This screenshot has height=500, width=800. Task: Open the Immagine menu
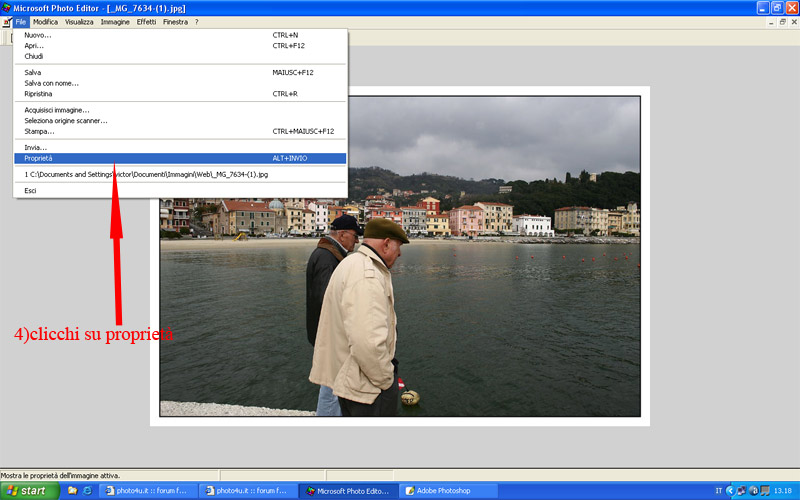tap(115, 21)
